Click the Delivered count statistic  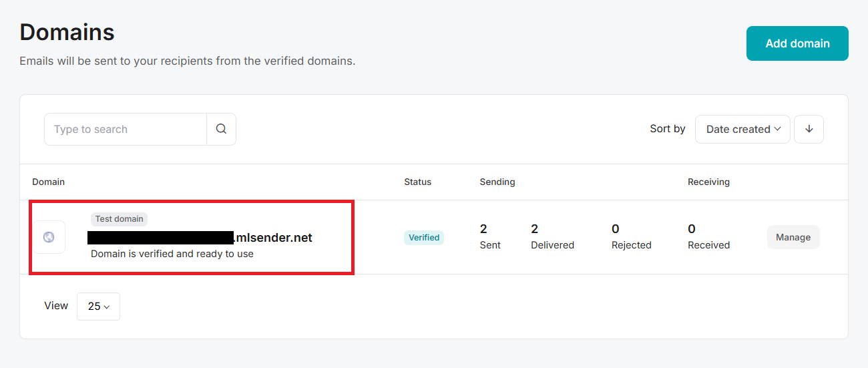pyautogui.click(x=552, y=236)
